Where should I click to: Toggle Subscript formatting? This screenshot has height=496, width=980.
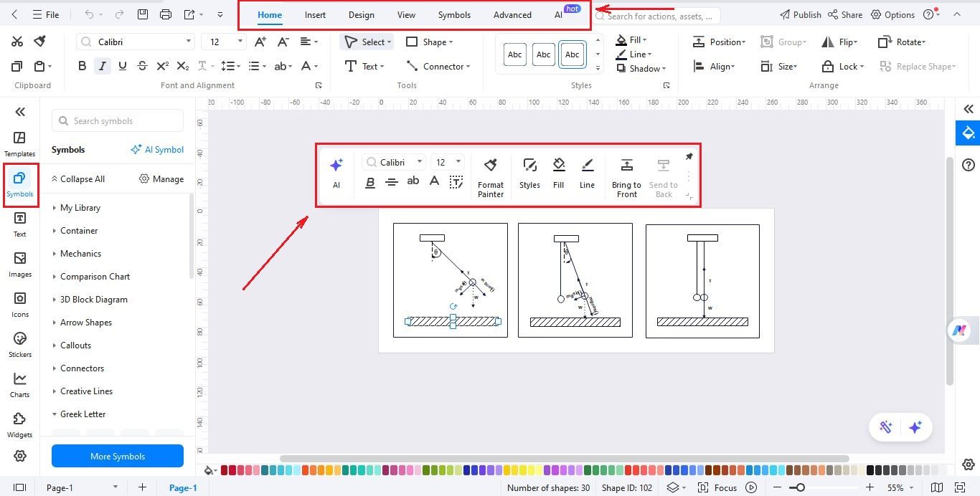point(183,66)
